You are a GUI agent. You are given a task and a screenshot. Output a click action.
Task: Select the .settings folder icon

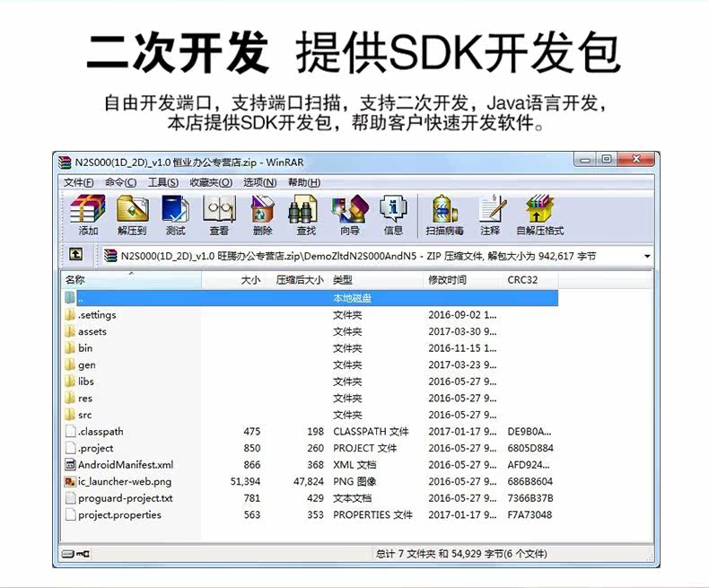[x=70, y=315]
